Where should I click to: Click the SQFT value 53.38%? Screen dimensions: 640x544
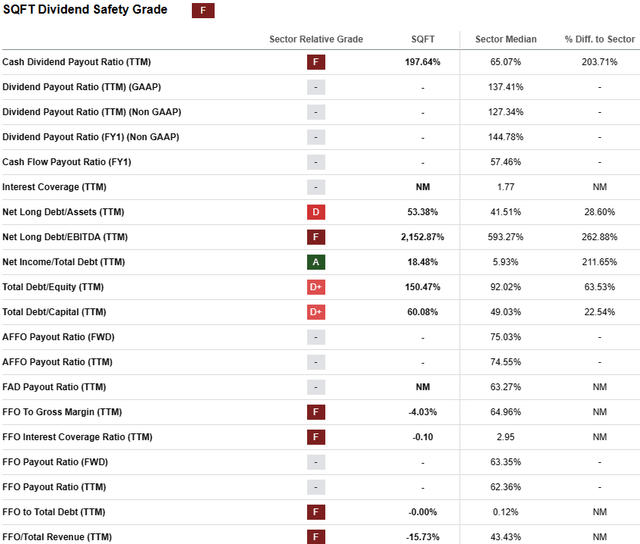point(422,212)
